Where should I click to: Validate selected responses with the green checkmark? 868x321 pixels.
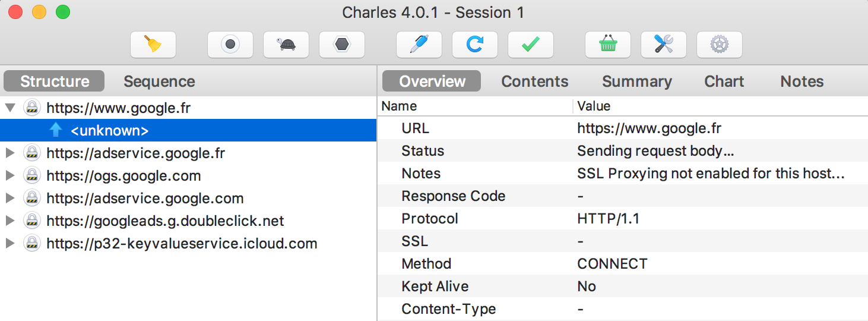(531, 45)
